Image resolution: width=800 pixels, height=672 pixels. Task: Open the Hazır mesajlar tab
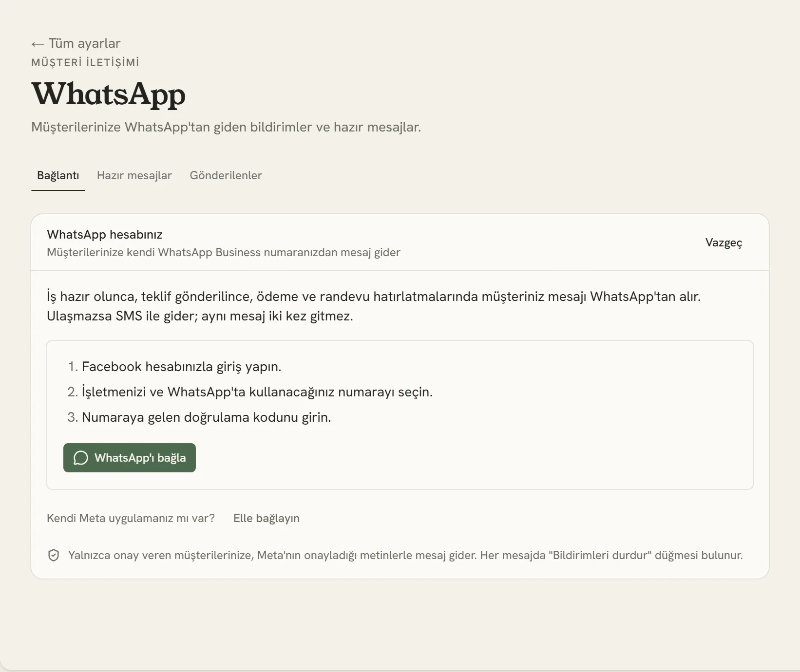134,175
